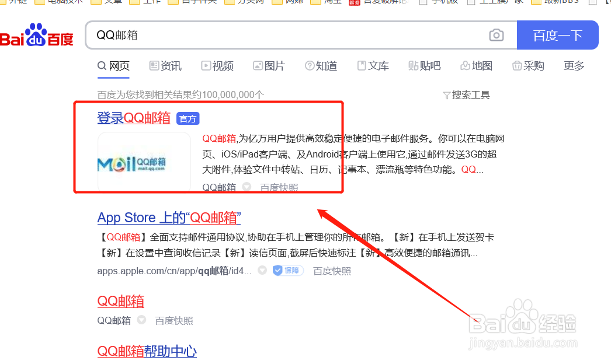Screen dimensions: 611x364
Task: Open the 登录QQ邮箱 result link
Action: click(134, 118)
